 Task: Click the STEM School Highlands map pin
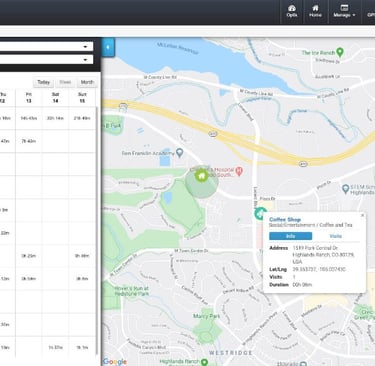point(346,189)
